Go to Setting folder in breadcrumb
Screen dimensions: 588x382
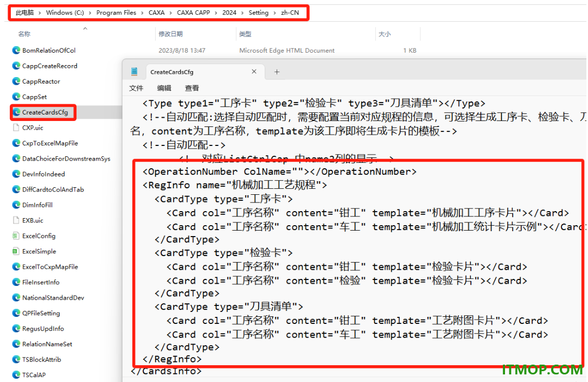click(258, 13)
